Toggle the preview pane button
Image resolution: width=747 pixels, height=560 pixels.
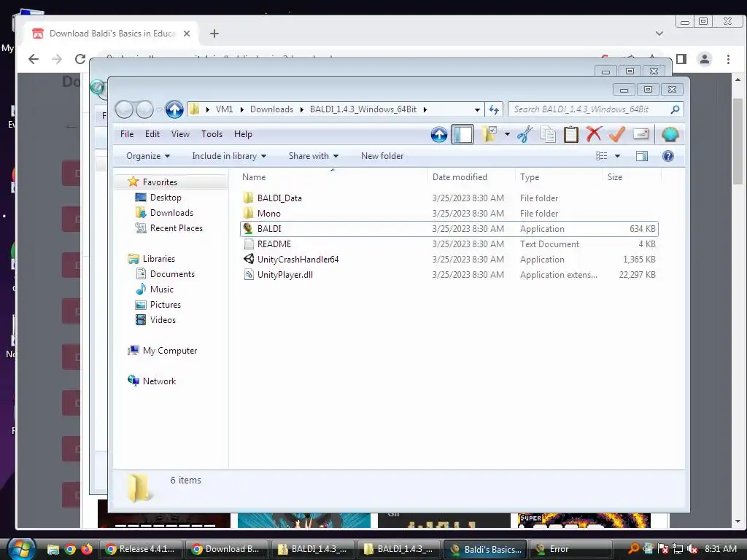642,156
